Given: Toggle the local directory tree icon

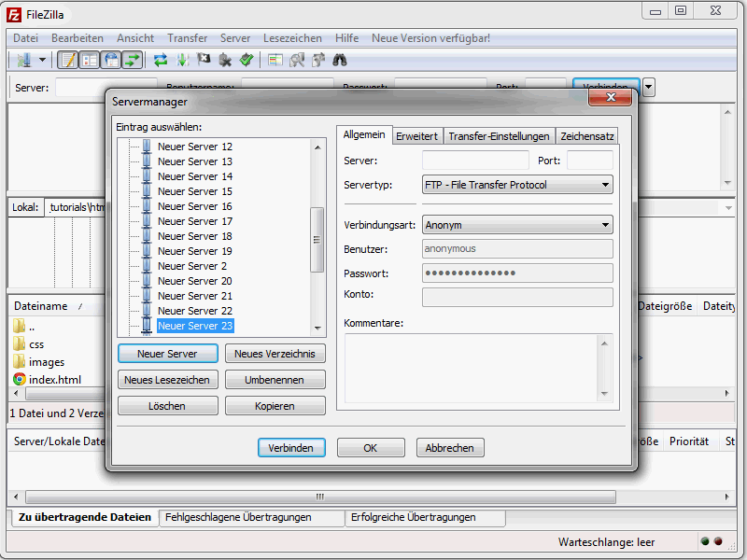Looking at the screenshot, I should pos(90,60).
